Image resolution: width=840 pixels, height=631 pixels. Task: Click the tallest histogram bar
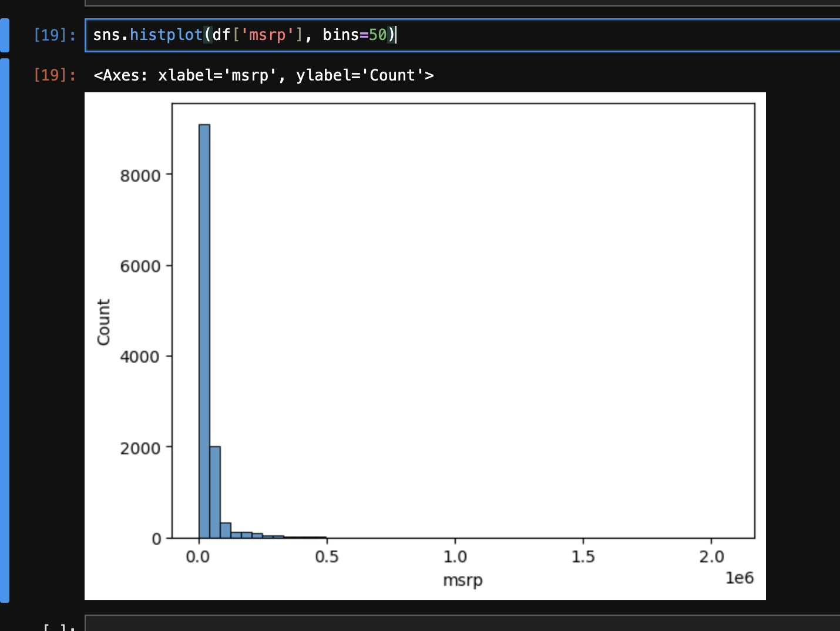coord(204,329)
